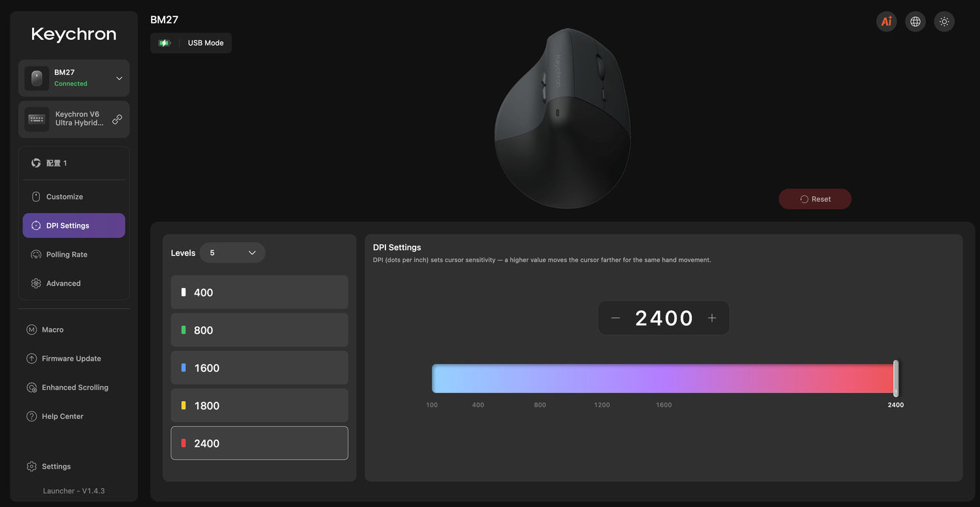
Task: Click the DPI Settings panel heading
Action: pyautogui.click(x=397, y=248)
